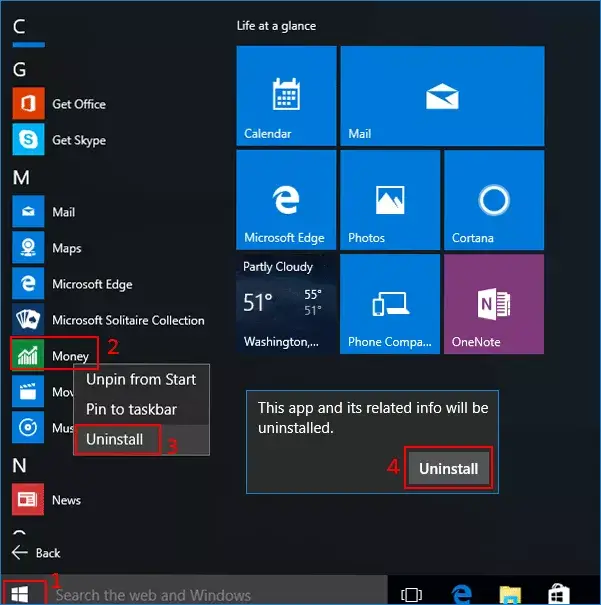This screenshot has height=605, width=601.
Task: Click the Get Office label text
Action: 79,104
